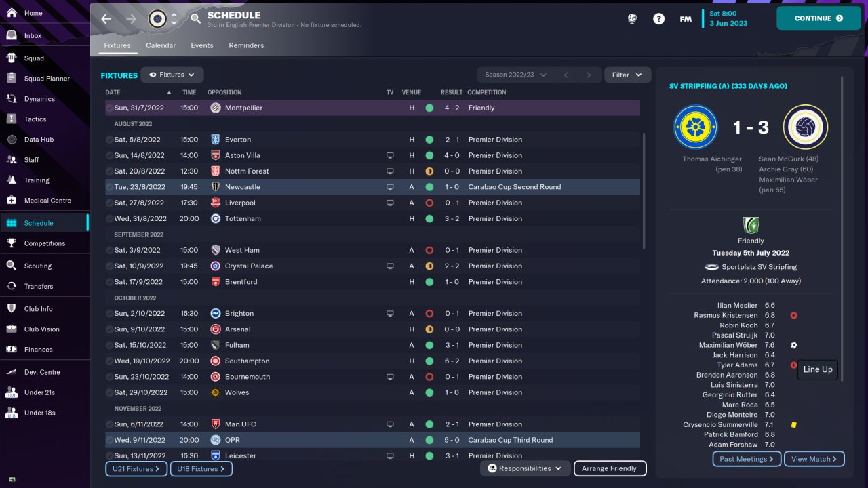Image resolution: width=868 pixels, height=488 pixels.
Task: Click the back navigation arrow
Action: click(106, 19)
